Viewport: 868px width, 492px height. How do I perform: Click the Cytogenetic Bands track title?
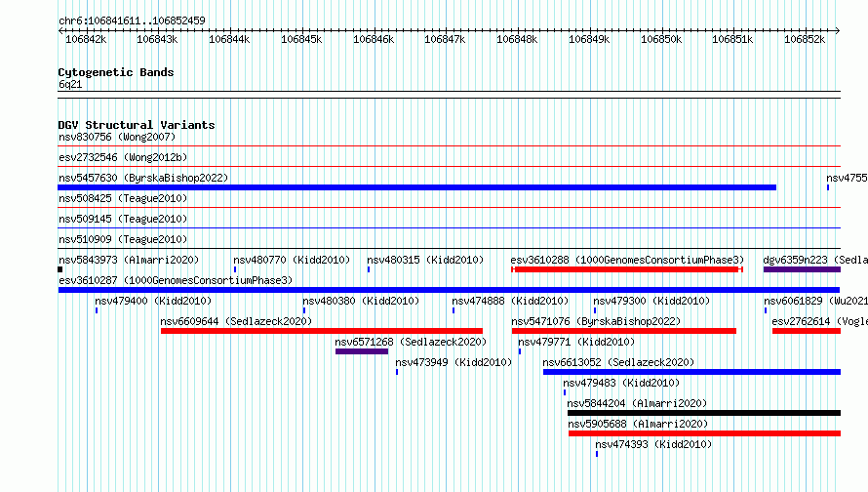[116, 72]
